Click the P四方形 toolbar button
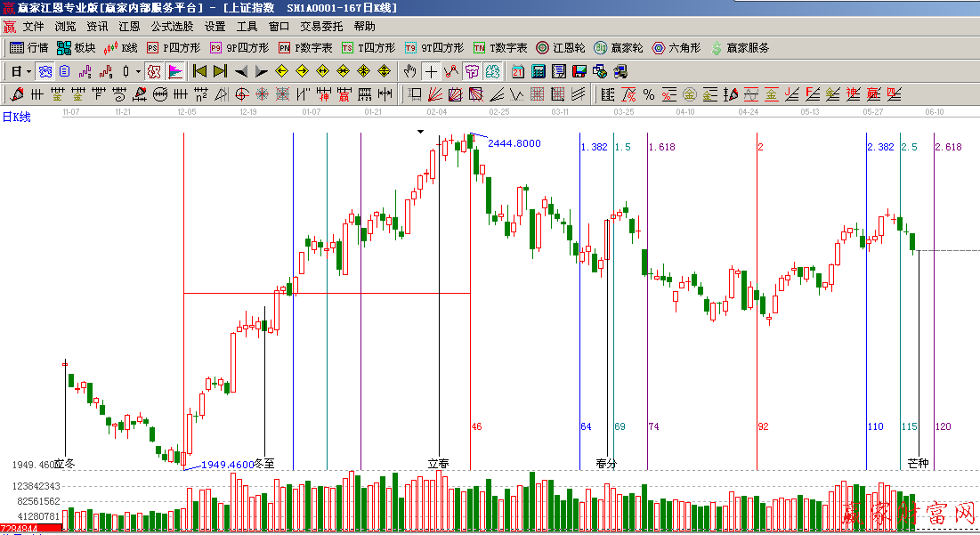 point(174,48)
